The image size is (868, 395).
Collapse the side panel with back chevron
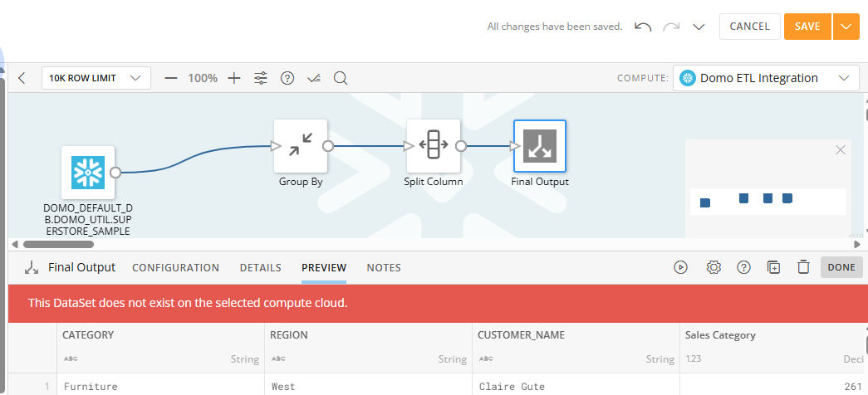tap(22, 78)
